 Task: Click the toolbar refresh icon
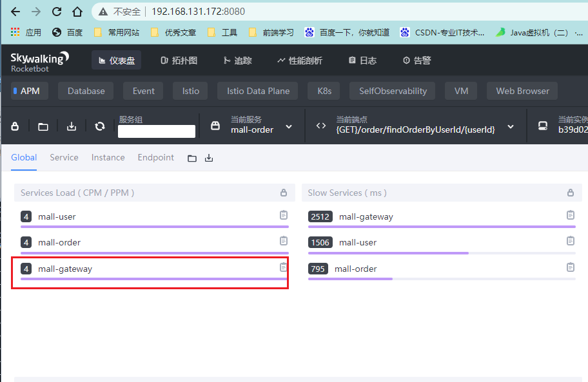pyautogui.click(x=100, y=126)
